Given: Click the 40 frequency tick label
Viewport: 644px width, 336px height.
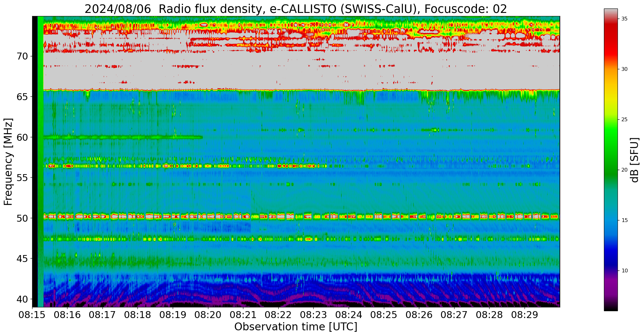Looking at the screenshot, I should tap(22, 299).
